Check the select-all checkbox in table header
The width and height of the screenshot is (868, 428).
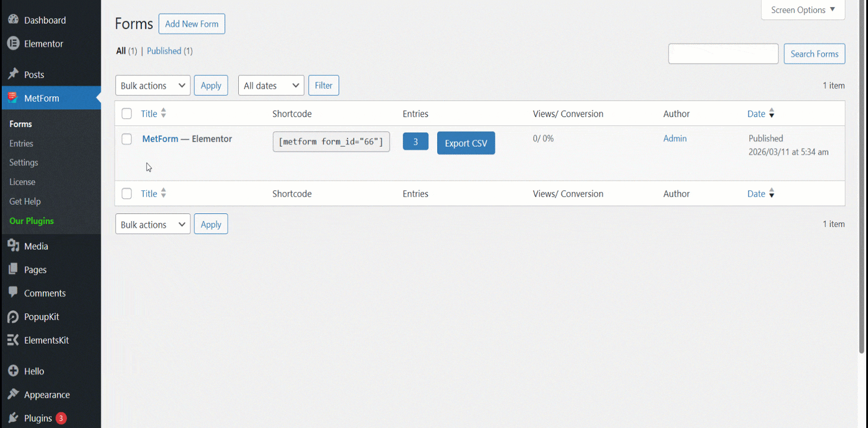tap(127, 113)
